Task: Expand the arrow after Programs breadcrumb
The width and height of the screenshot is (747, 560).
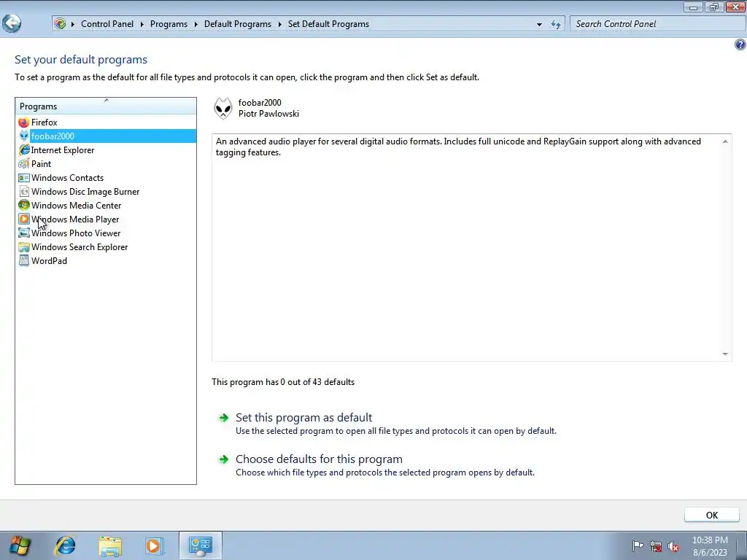Action: [196, 24]
